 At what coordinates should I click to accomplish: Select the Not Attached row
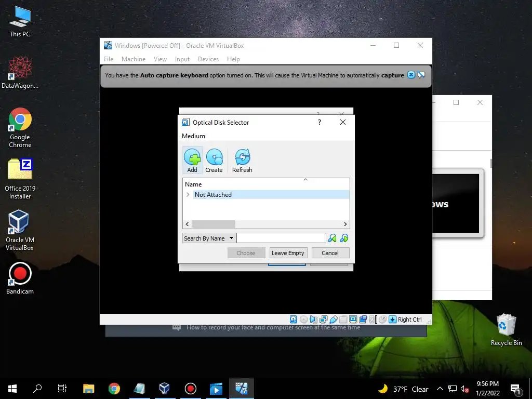click(x=271, y=194)
